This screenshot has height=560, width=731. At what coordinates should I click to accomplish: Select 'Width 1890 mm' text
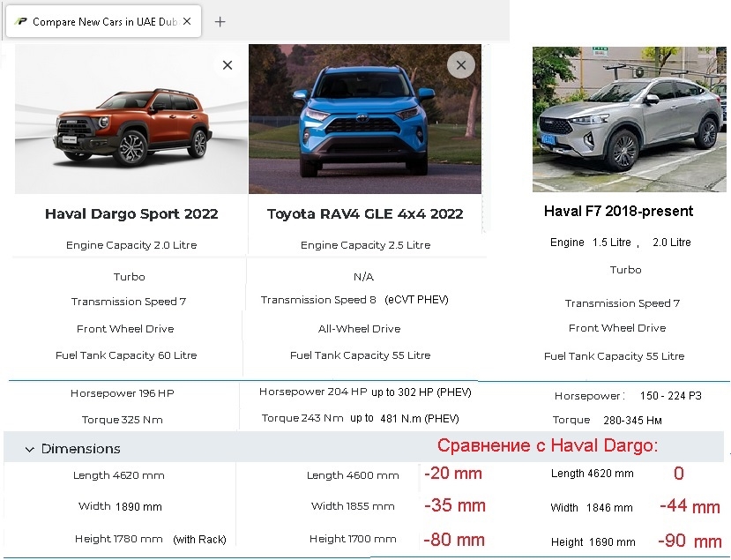click(x=120, y=507)
